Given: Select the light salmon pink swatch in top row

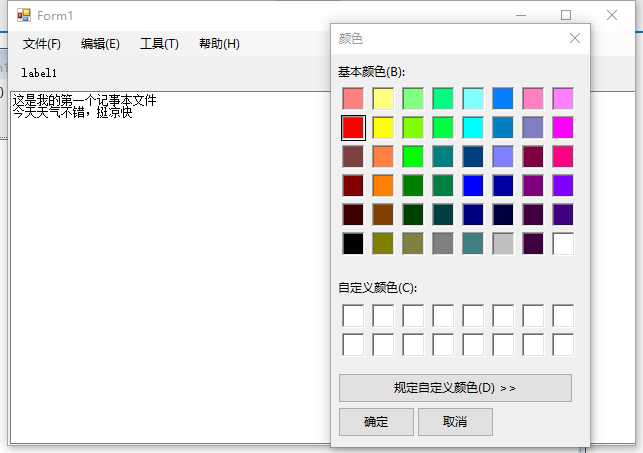Looking at the screenshot, I should [353, 98].
